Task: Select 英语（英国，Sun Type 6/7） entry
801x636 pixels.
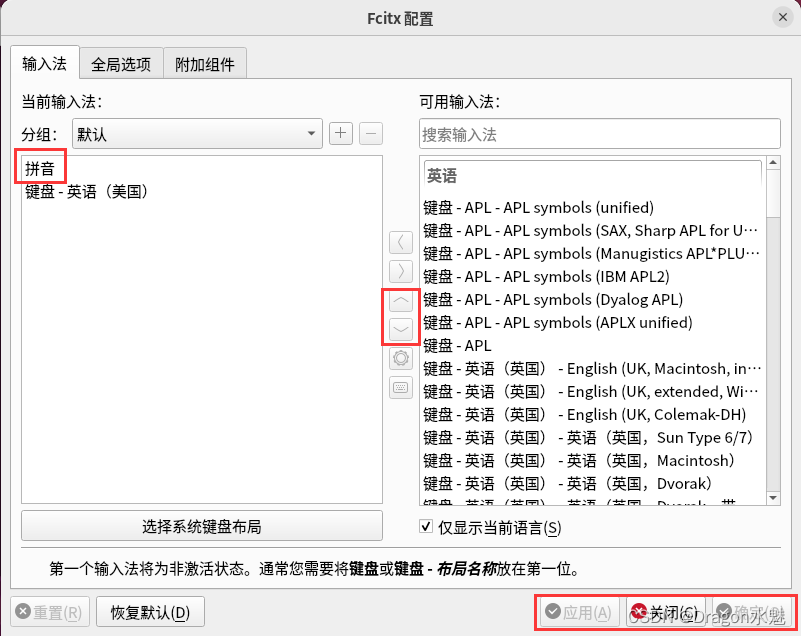Action: [593, 437]
